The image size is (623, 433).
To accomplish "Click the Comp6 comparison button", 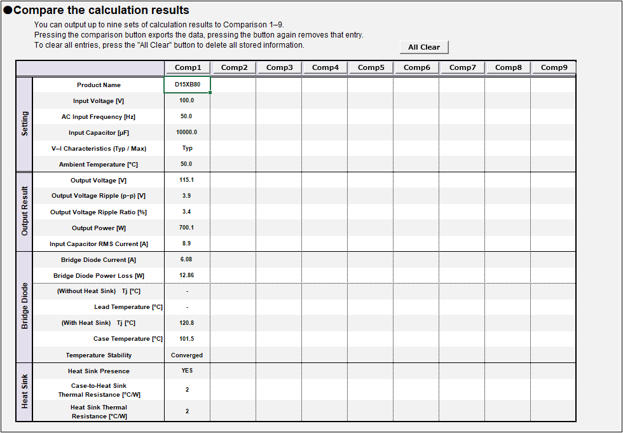I will point(417,68).
